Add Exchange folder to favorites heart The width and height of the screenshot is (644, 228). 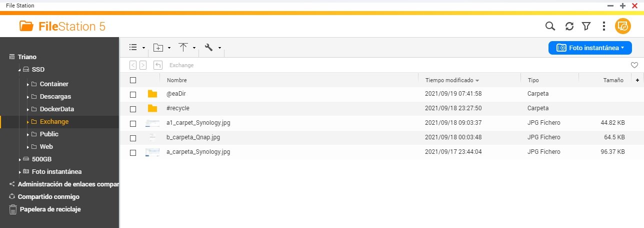pos(634,65)
